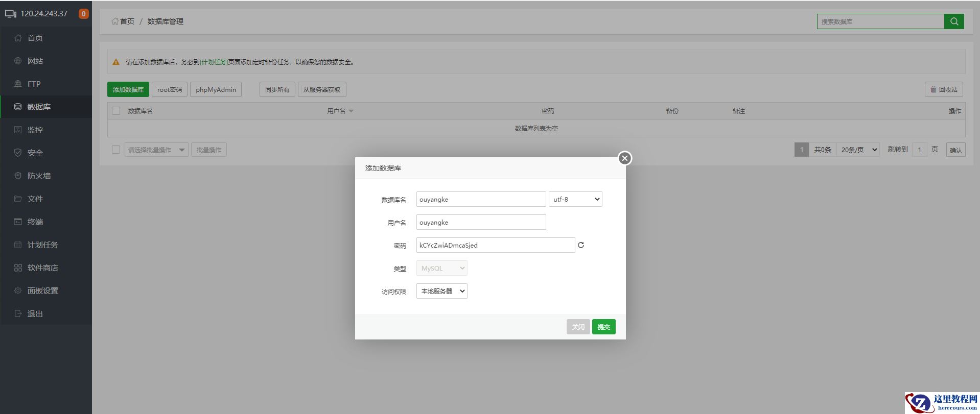Open 计划任务 in the sidebar
This screenshot has height=414, width=980.
(x=46, y=245)
